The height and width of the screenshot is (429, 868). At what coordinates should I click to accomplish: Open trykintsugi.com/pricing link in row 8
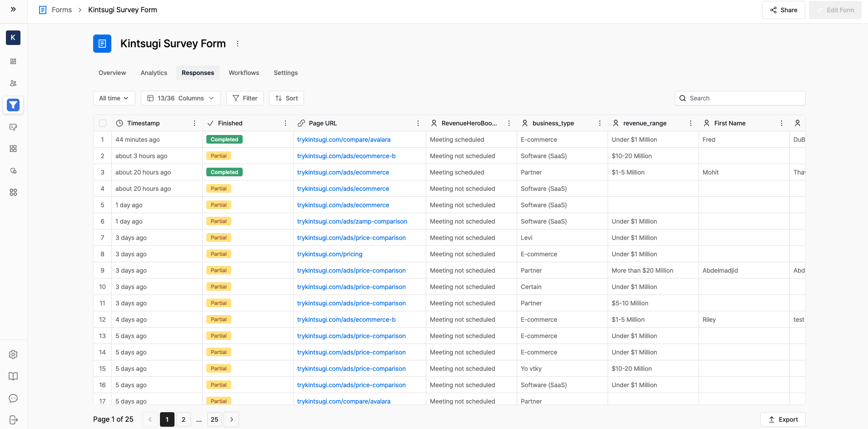330,254
